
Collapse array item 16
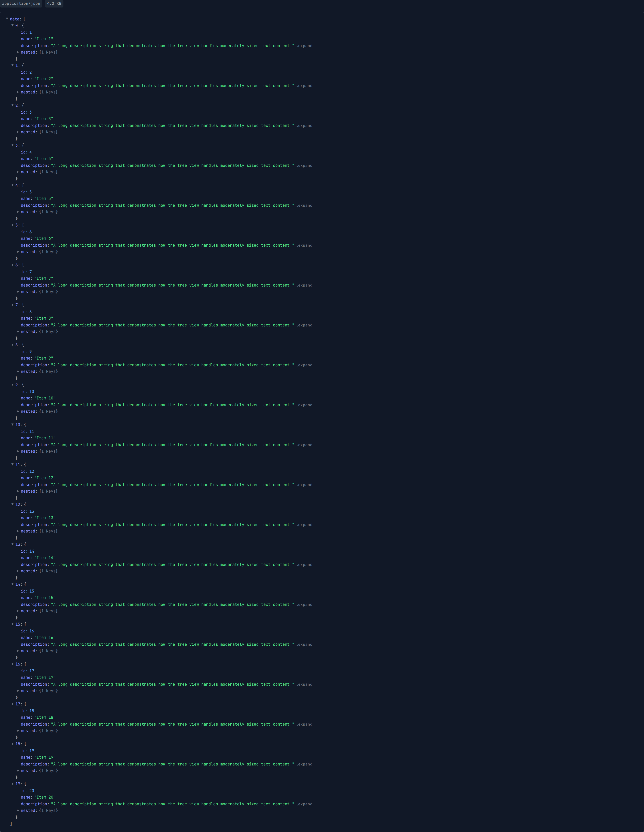click(x=13, y=664)
